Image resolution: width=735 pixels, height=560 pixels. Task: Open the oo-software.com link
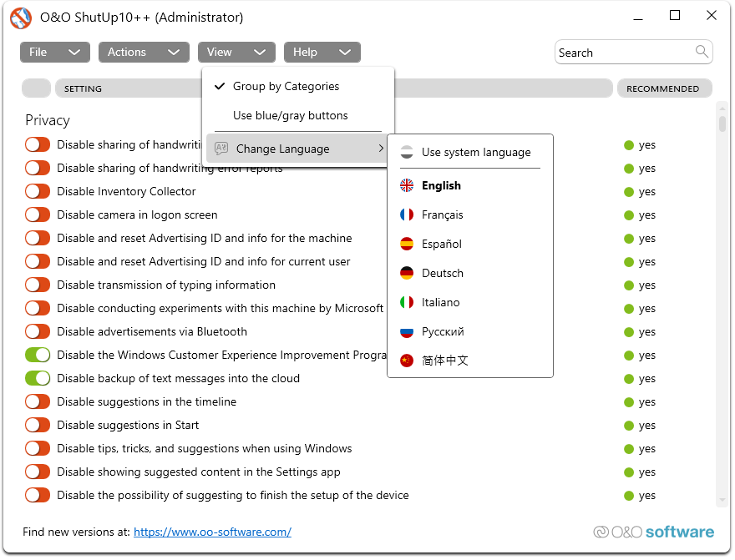click(212, 532)
